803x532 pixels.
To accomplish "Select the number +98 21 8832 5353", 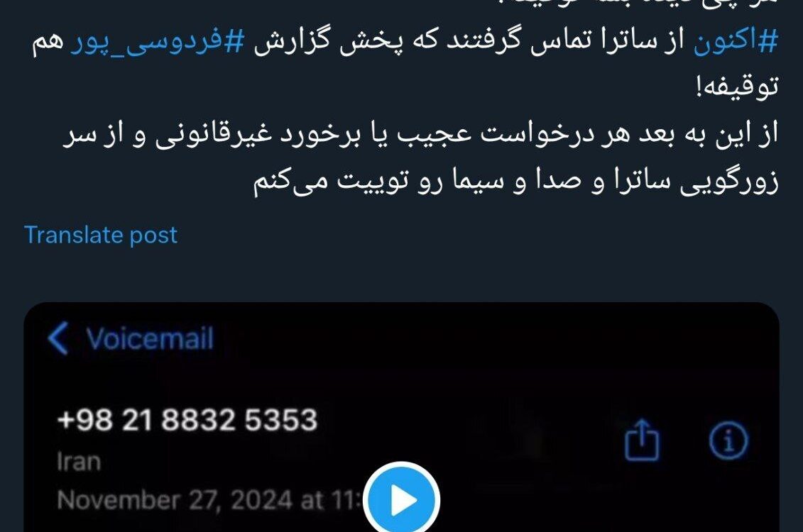I will (x=187, y=419).
